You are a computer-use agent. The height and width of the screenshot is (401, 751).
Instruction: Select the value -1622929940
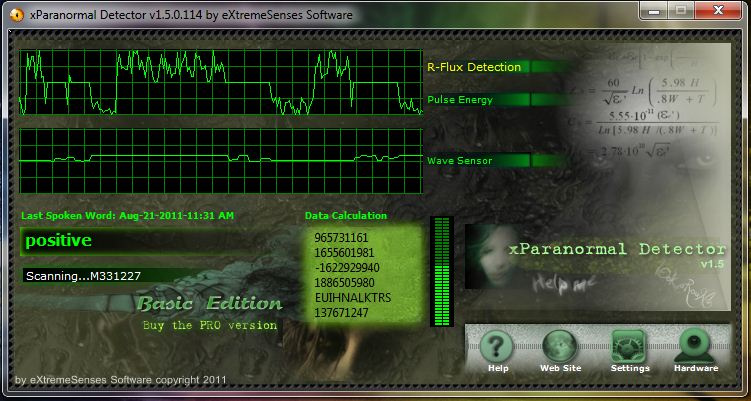[x=347, y=267]
